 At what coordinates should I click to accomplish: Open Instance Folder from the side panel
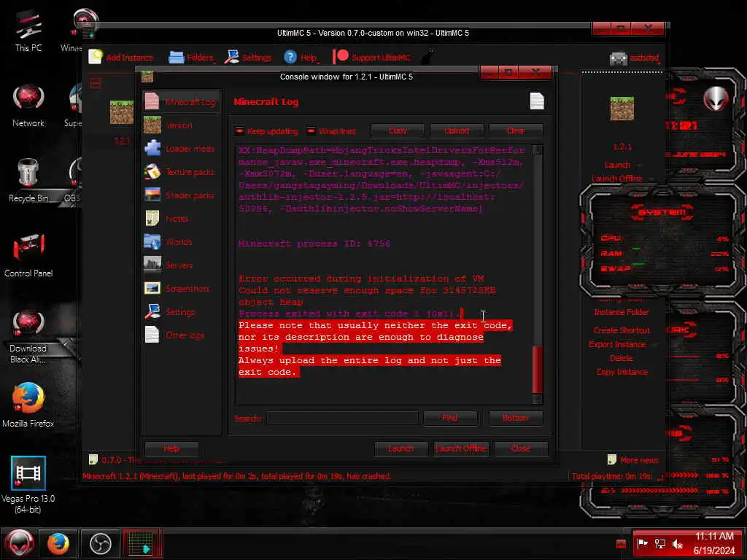622,312
